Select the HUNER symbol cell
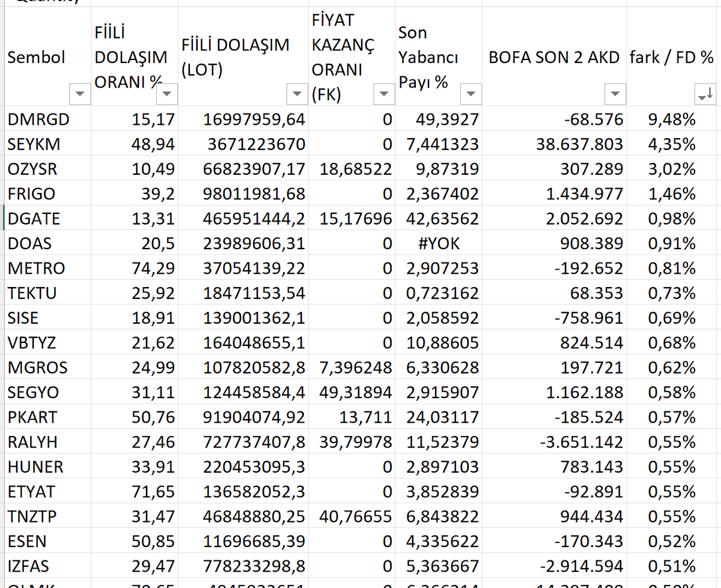Screen dimensions: 721x588 [47, 467]
